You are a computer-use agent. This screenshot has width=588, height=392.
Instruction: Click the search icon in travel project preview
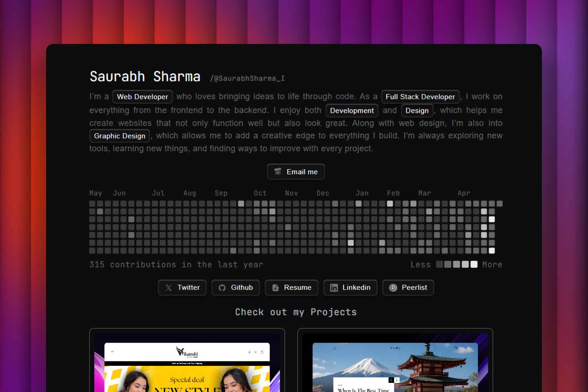[x=456, y=348]
